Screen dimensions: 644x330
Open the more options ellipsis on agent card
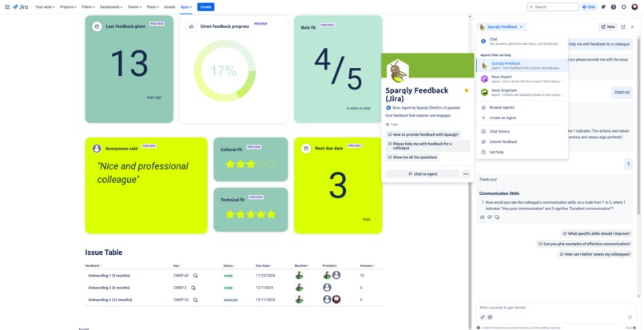[x=466, y=174]
